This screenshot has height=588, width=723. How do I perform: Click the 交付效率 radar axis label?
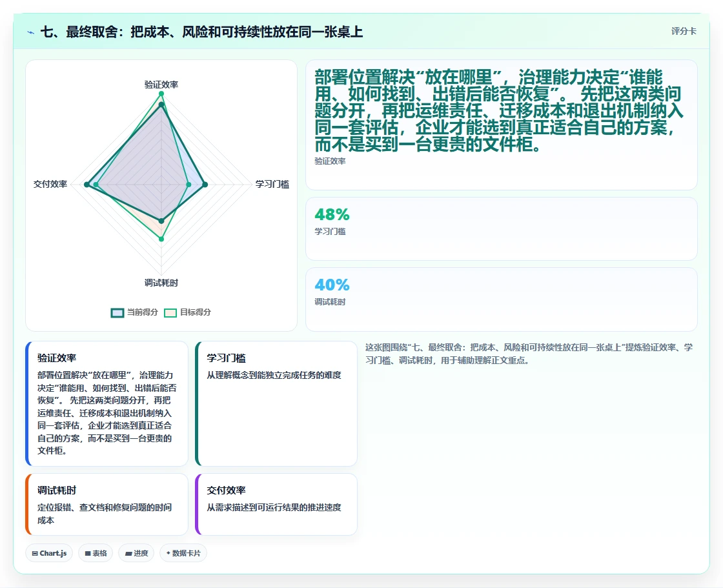(x=50, y=184)
